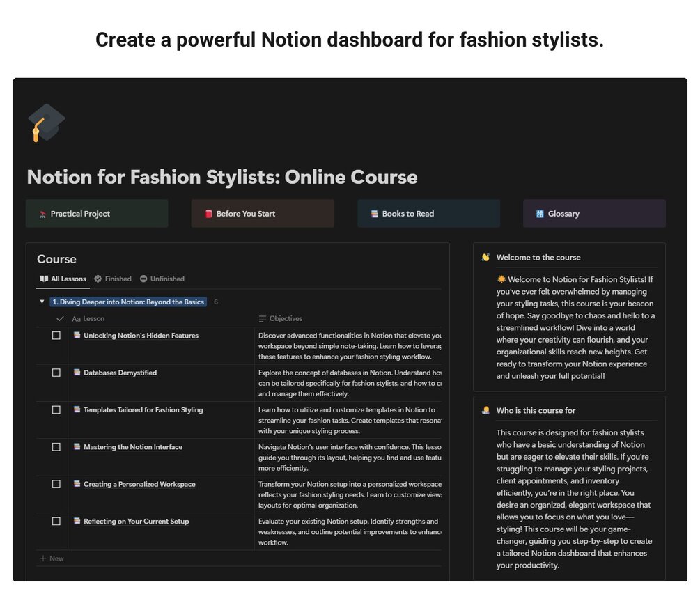
Task: Open the Reflecting on Your Current Setup lesson
Action: click(136, 522)
